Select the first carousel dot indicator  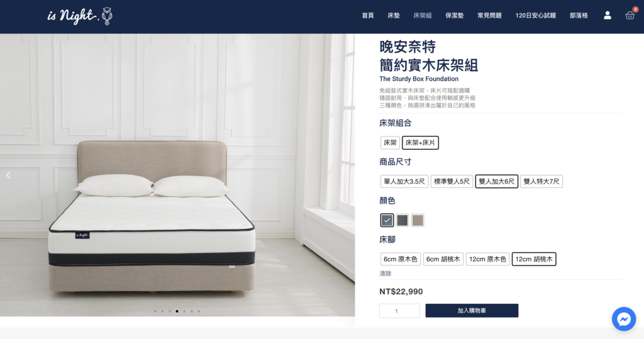point(155,311)
